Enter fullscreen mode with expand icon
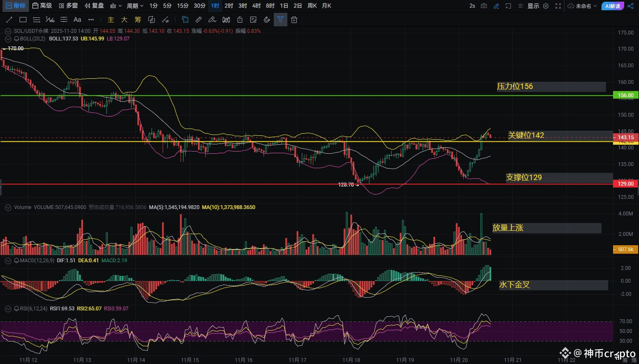Image resolution: width=639 pixels, height=364 pixels. [558, 6]
